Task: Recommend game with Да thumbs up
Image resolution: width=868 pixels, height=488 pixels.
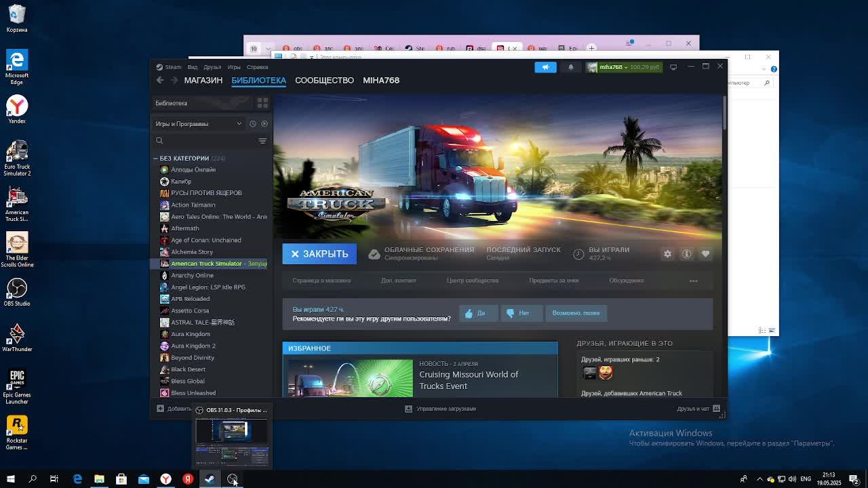Action: coord(475,313)
